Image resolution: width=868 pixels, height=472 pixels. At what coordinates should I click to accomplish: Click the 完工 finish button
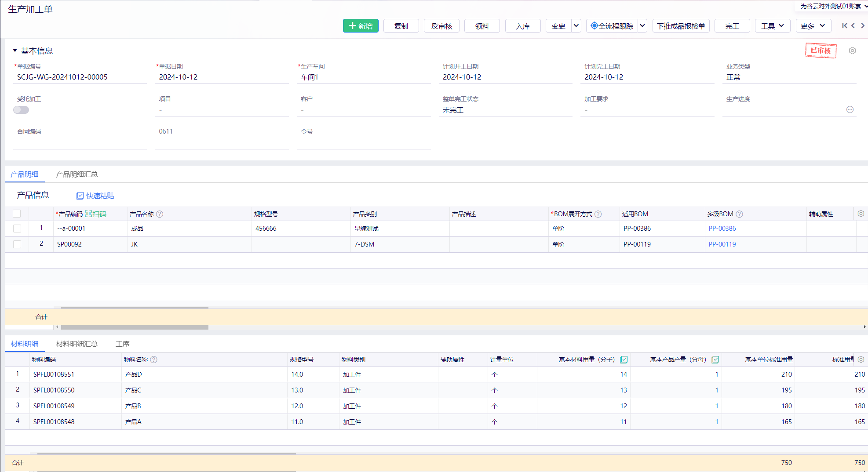(x=732, y=26)
